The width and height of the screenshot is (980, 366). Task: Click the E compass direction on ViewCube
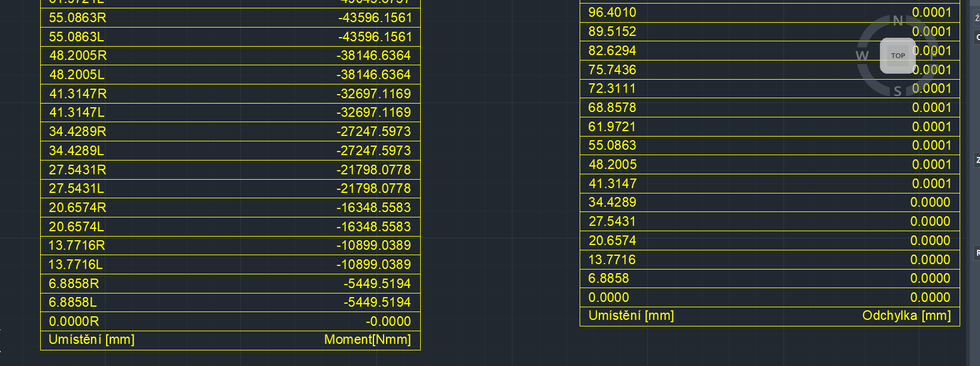(933, 56)
